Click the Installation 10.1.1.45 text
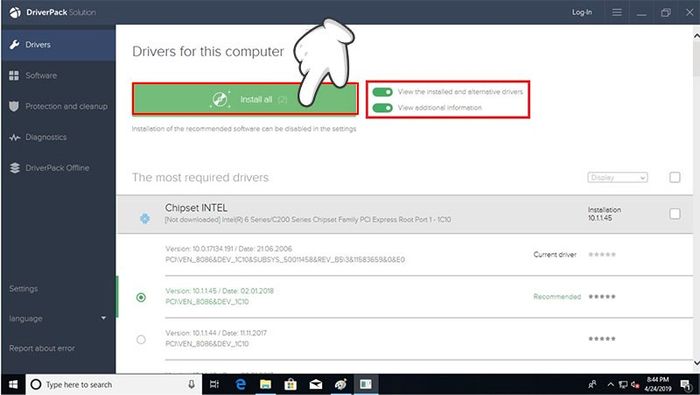Image resolution: width=700 pixels, height=395 pixels. (x=604, y=214)
